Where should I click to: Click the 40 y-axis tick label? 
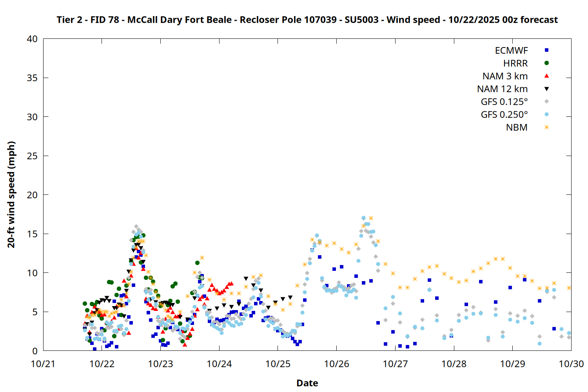[x=32, y=39]
